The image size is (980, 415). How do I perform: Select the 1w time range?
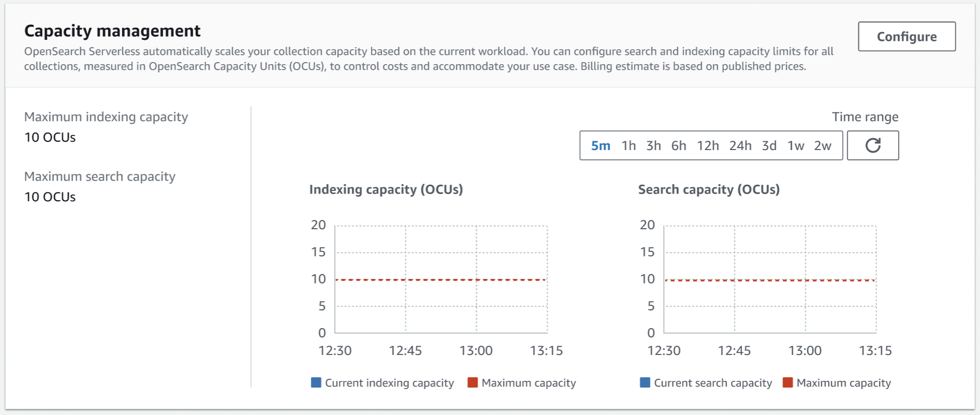796,146
